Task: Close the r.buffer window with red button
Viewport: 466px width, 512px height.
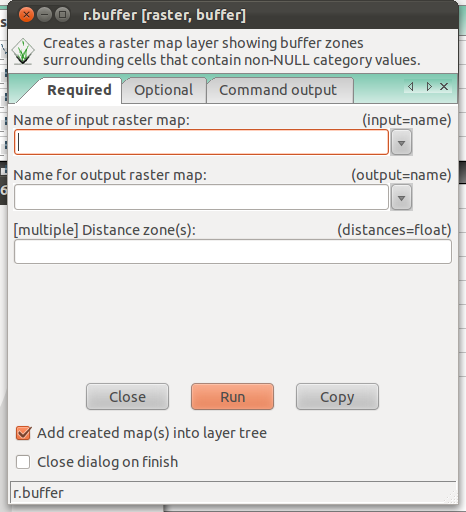Action: [26, 15]
